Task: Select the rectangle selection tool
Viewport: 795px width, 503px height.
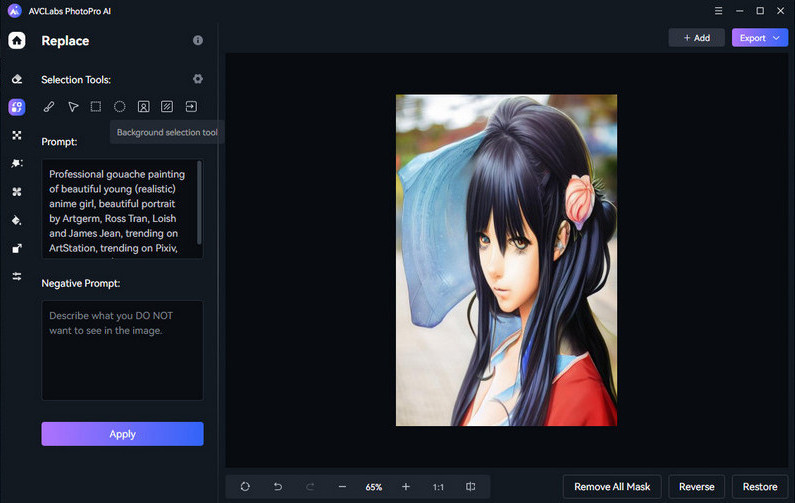Action: 96,106
